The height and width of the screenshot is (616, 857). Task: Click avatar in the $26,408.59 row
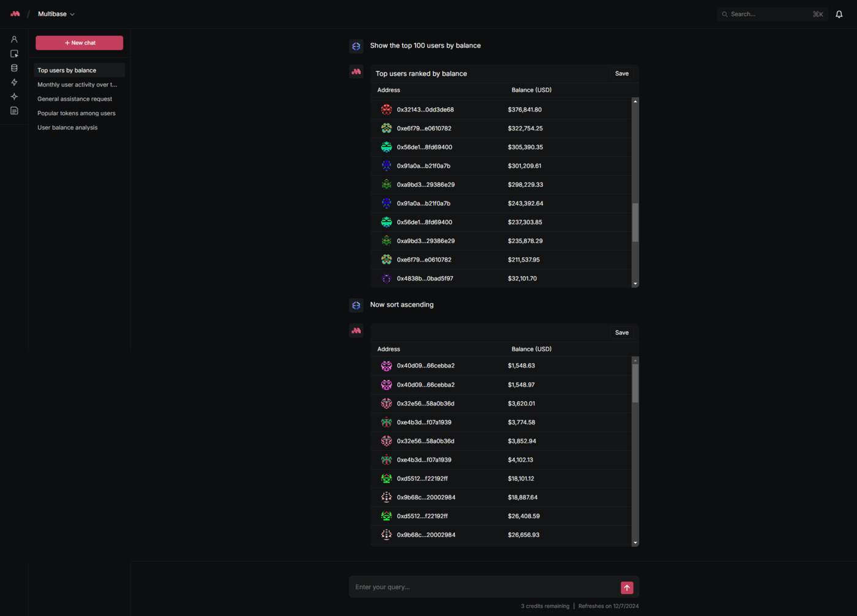click(x=386, y=516)
